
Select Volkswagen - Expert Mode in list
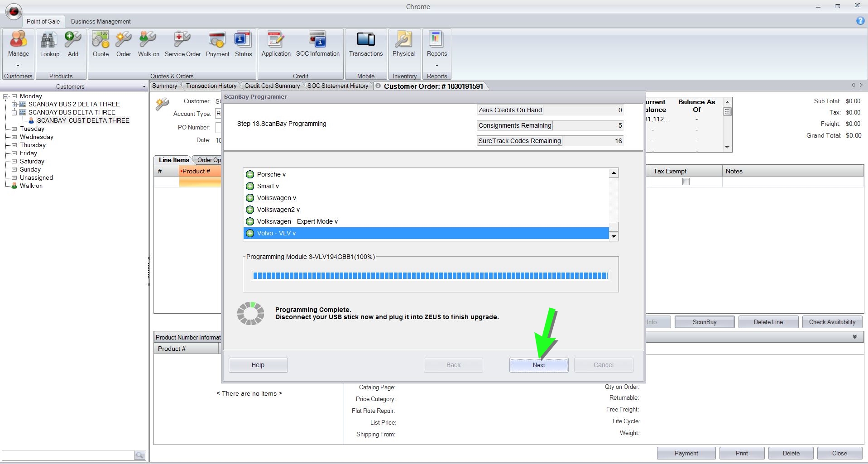tap(297, 221)
